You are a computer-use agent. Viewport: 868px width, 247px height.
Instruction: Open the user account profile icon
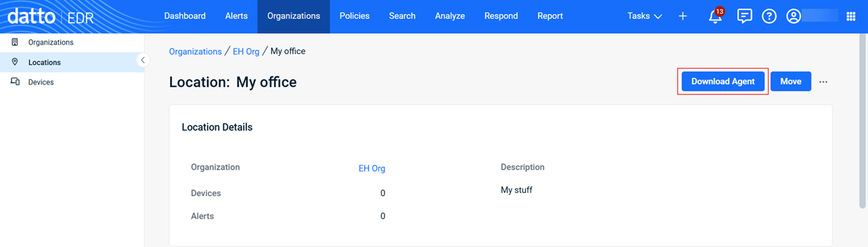[794, 16]
